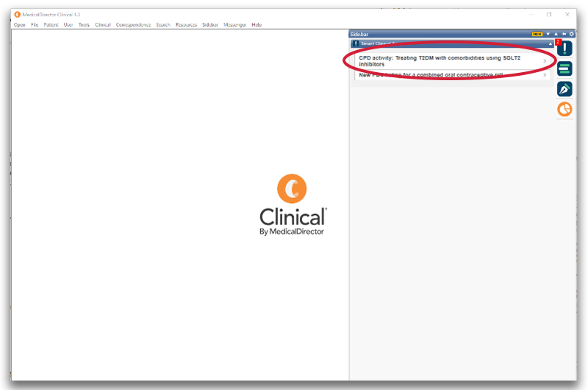Image resolution: width=588 pixels, height=390 pixels.
Task: Click the Sidebar header down arrow
Action: 548,34
